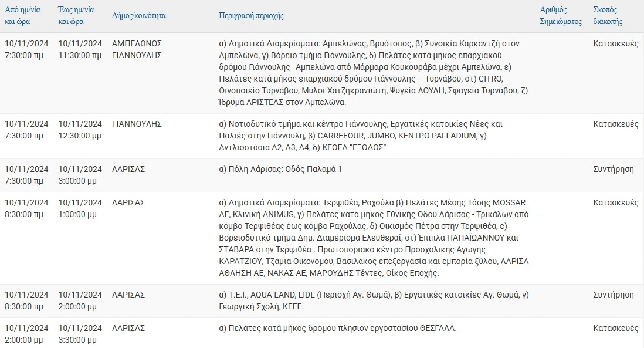The width and height of the screenshot is (644, 348).
Task: Click the description mentioning MOSSAR AE
Action: [x=374, y=238]
